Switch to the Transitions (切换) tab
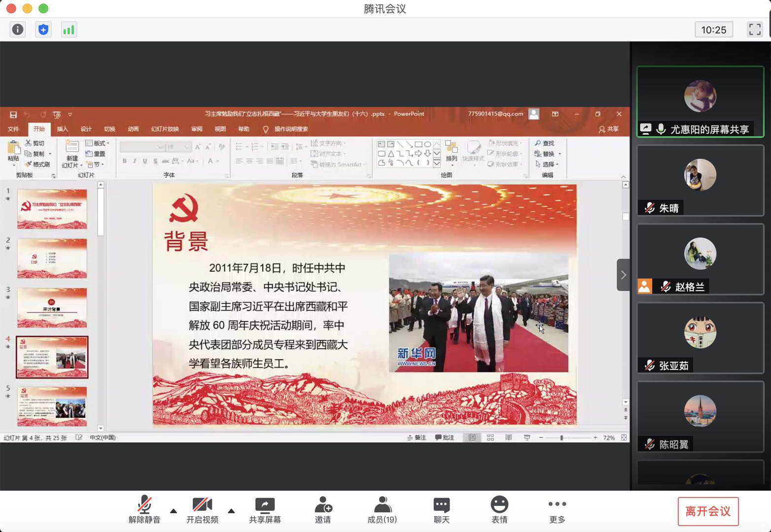The width and height of the screenshot is (771, 532). 109,129
